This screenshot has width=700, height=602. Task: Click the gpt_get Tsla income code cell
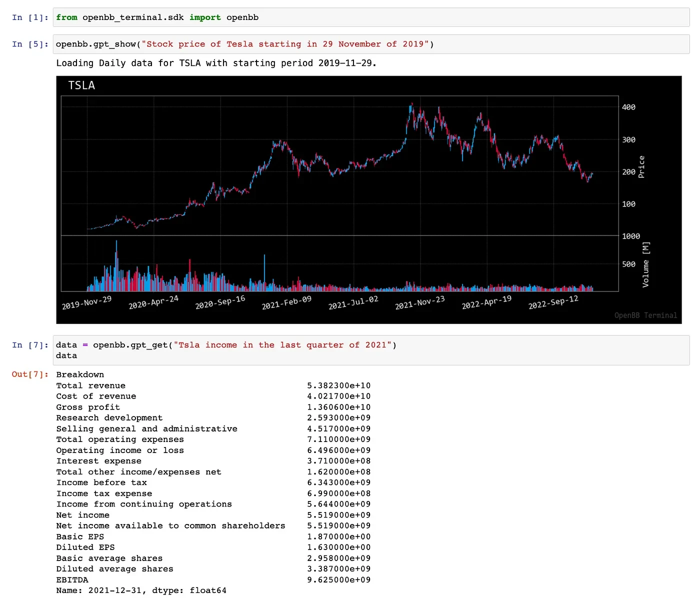point(370,350)
